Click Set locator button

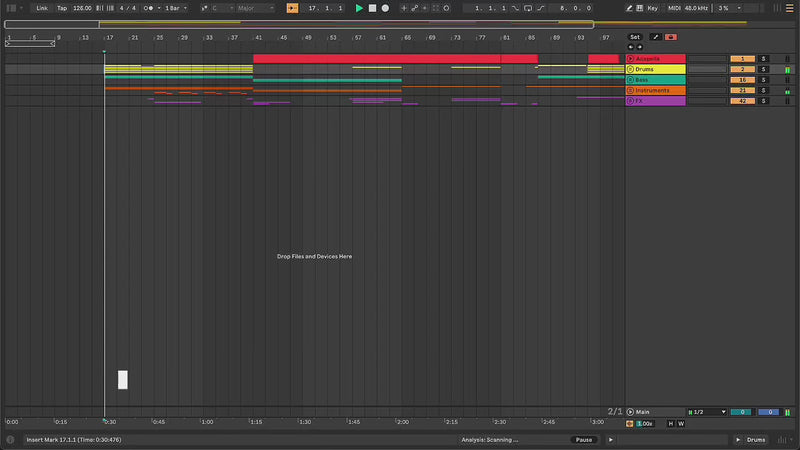[634, 37]
